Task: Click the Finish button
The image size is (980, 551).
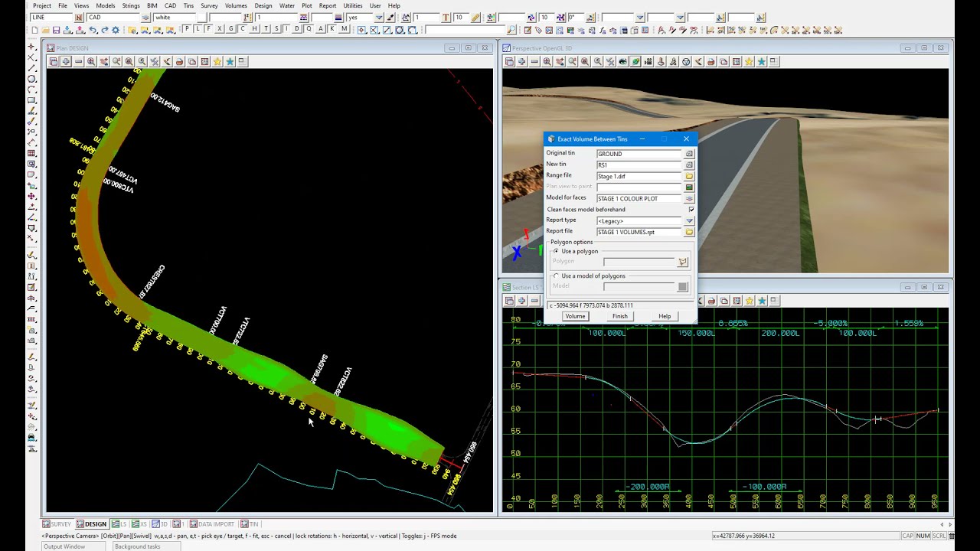Action: 620,316
